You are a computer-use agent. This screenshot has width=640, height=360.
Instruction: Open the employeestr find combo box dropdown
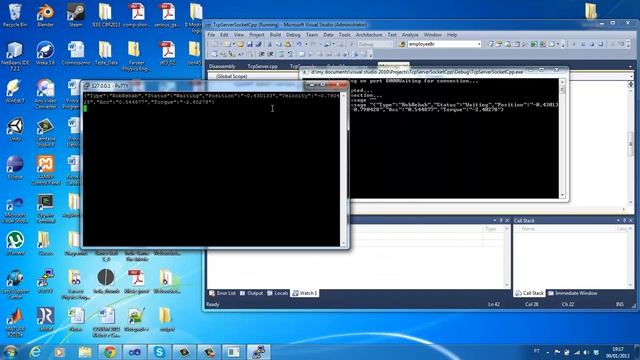pos(479,44)
